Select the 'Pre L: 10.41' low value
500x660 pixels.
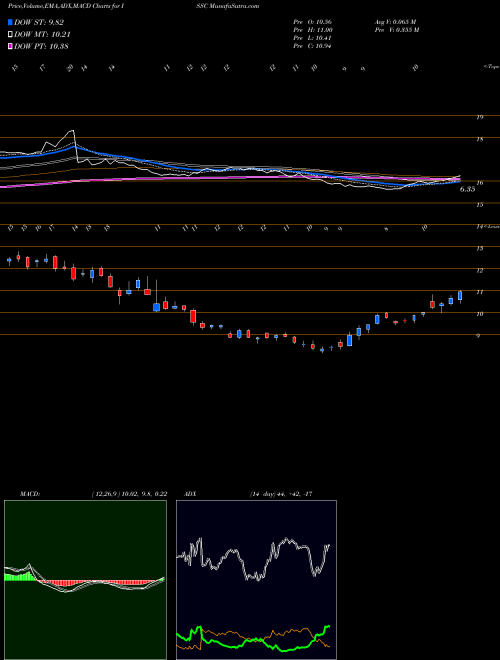313,38
